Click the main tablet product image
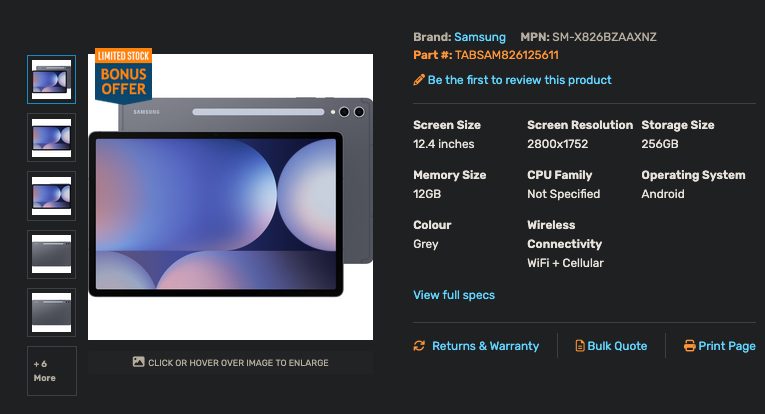This screenshot has height=414, width=765. (x=230, y=197)
